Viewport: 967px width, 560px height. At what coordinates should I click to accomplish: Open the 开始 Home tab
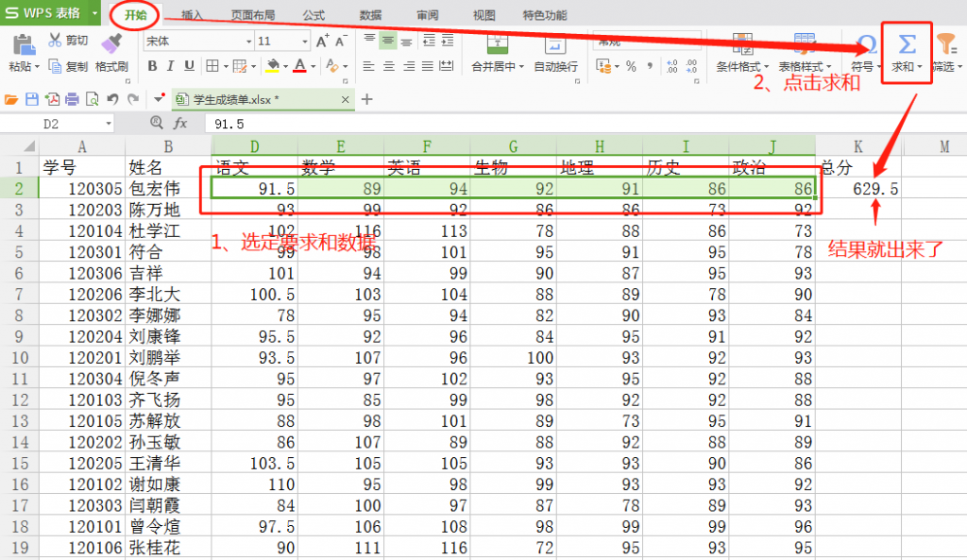135,15
